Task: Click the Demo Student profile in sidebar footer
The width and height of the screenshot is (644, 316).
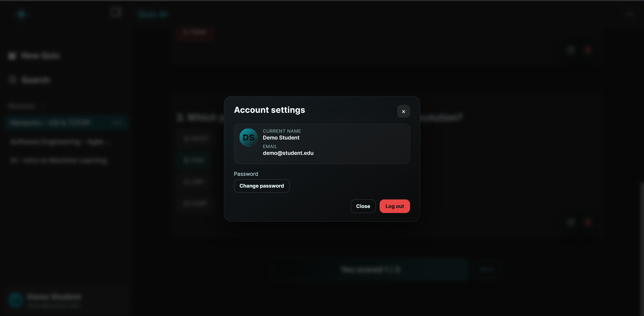Action: pos(54,300)
